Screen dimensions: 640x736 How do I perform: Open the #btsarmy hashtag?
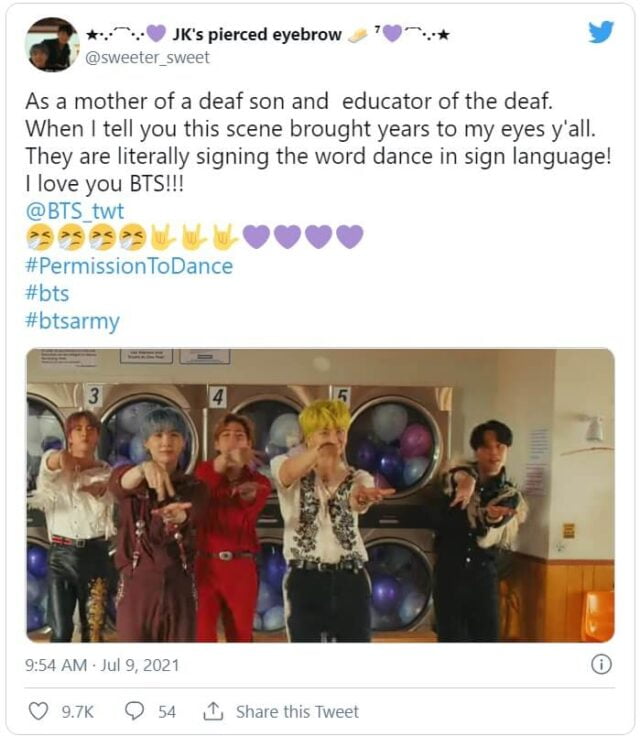(x=73, y=322)
